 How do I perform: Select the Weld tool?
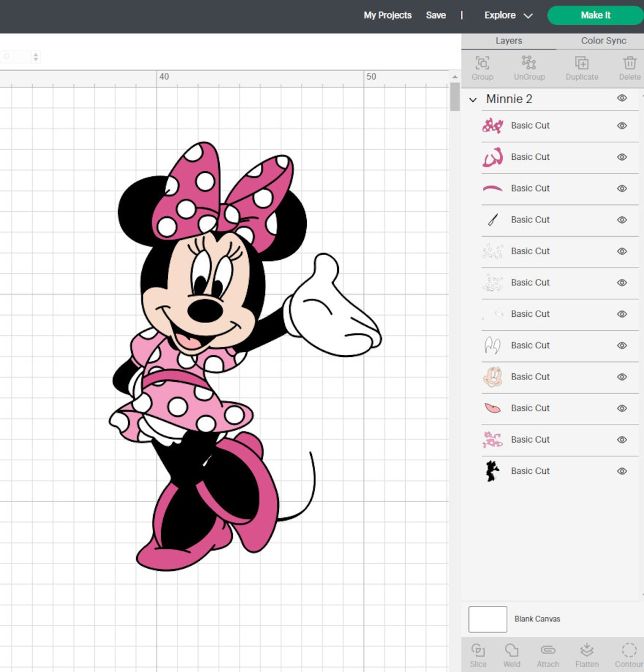pos(511,654)
